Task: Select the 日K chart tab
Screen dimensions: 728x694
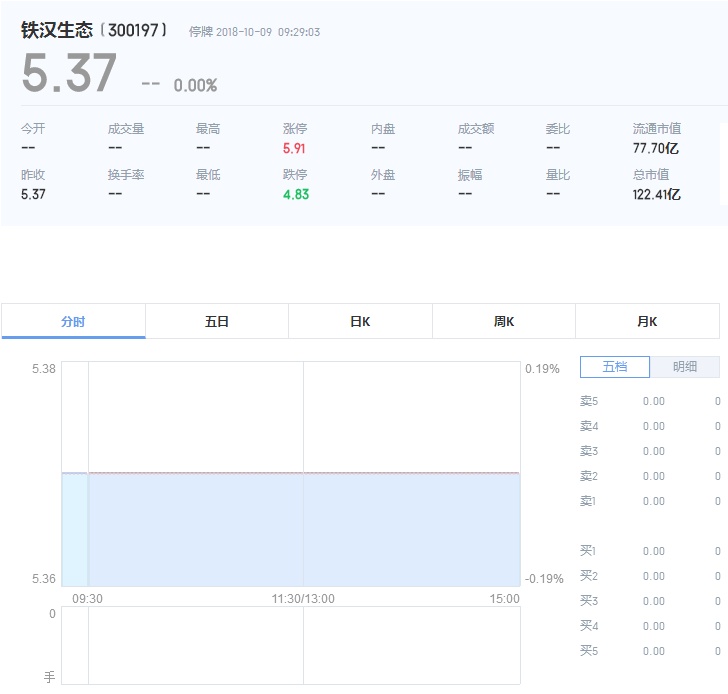Action: pos(360,321)
